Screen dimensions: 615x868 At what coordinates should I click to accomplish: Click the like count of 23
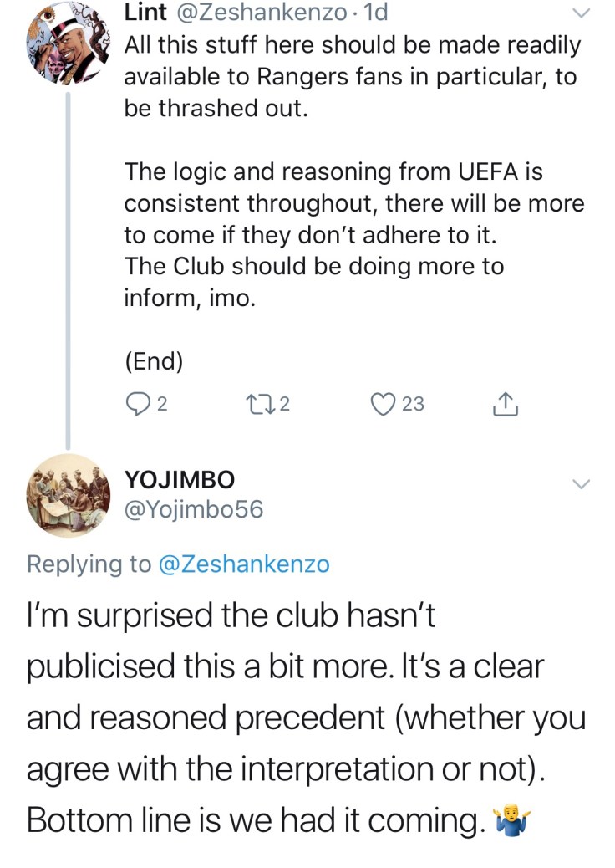[x=413, y=405]
